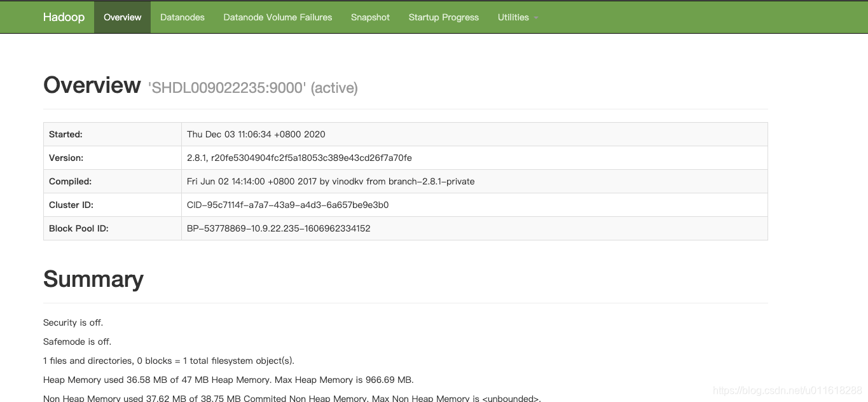Select Block Pool ID value BP-53778869-10.9.22.235-1606962334152
This screenshot has height=402, width=868.
pos(279,228)
